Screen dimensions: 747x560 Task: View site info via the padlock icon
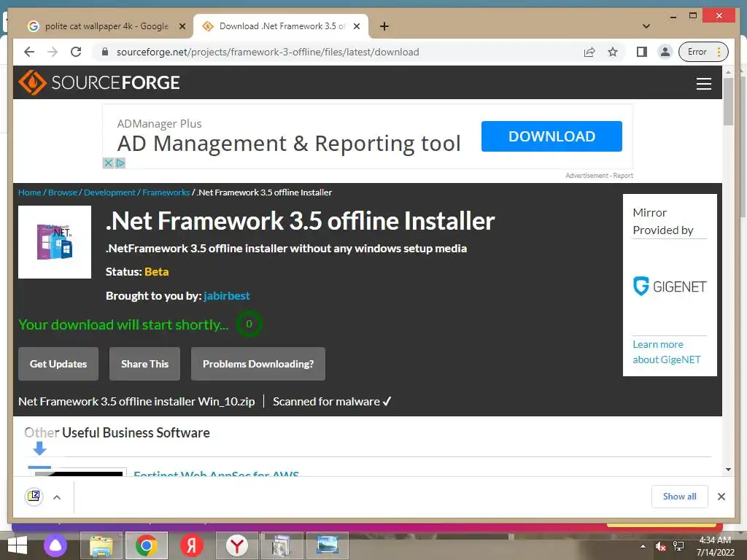105,52
